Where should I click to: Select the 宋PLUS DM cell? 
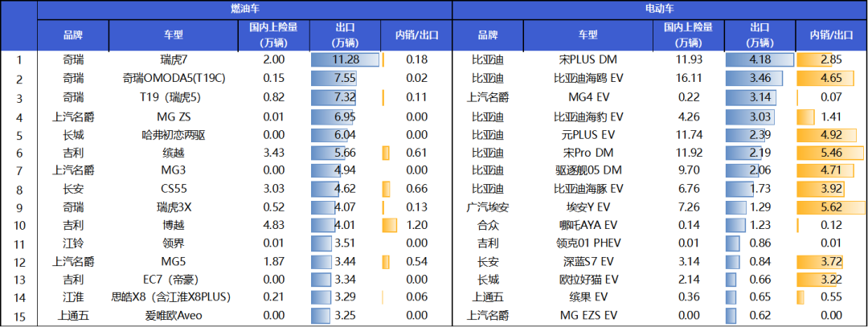coord(588,59)
